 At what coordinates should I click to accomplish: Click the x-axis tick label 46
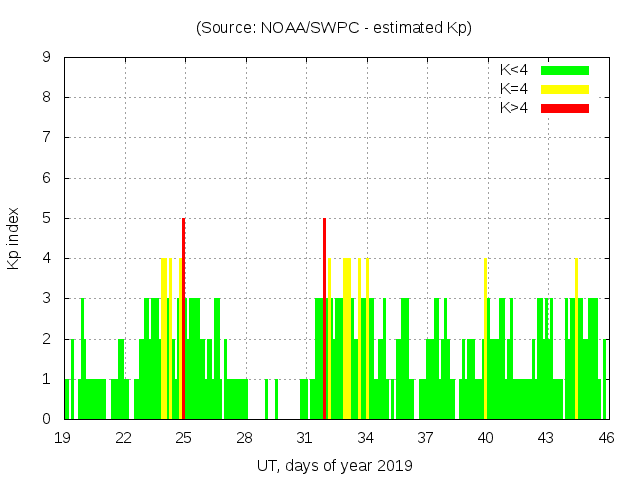coord(606,437)
